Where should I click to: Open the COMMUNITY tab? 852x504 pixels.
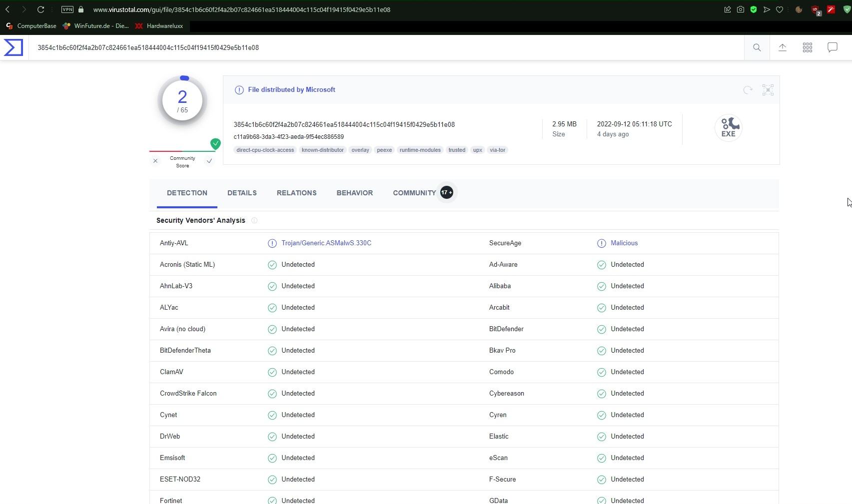[414, 193]
